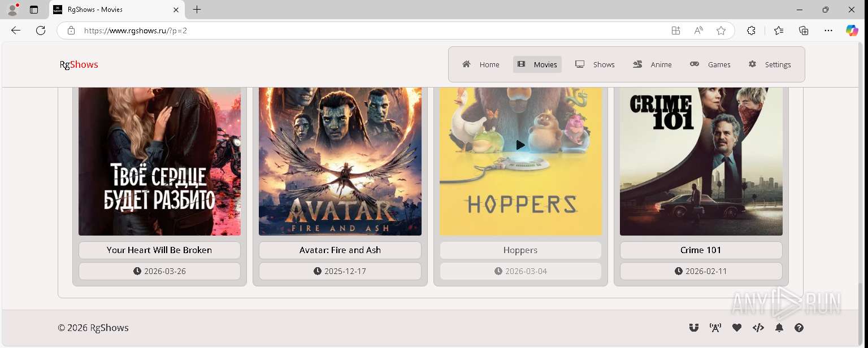Open the Anime navigation section

pos(653,64)
